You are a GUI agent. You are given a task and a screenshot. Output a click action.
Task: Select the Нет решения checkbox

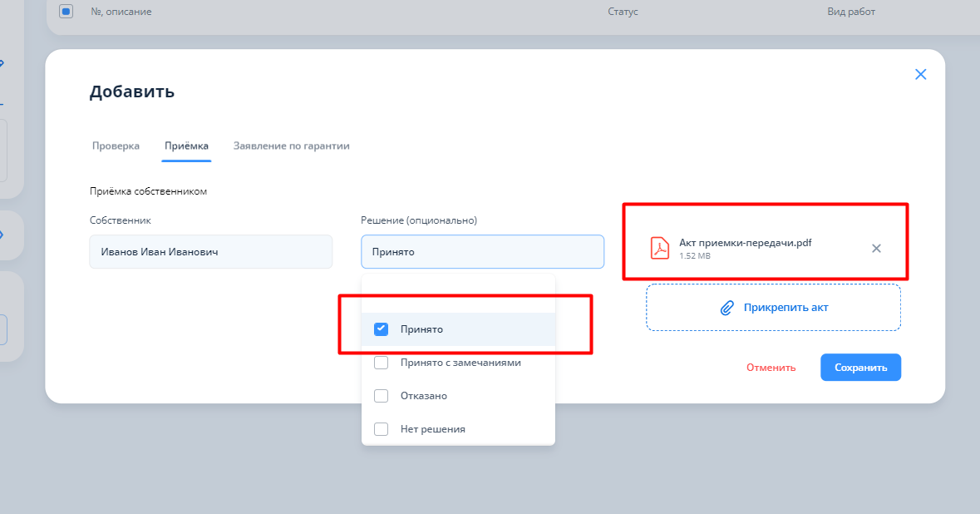382,429
